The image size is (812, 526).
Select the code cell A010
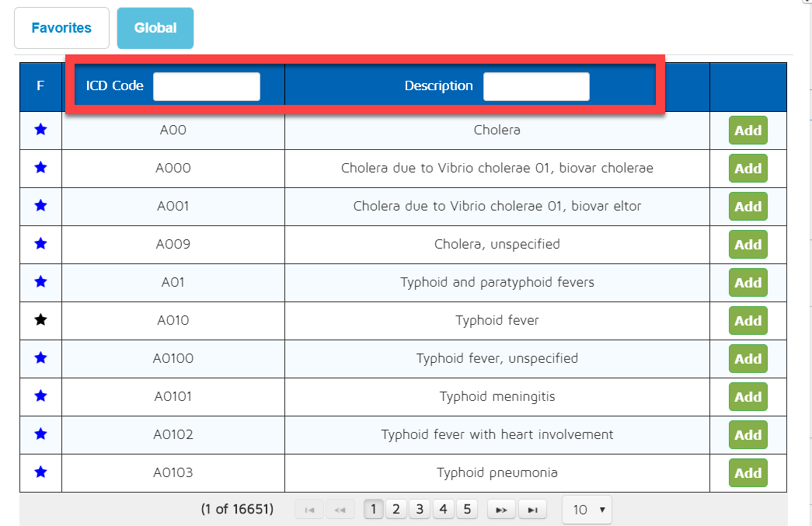(173, 320)
